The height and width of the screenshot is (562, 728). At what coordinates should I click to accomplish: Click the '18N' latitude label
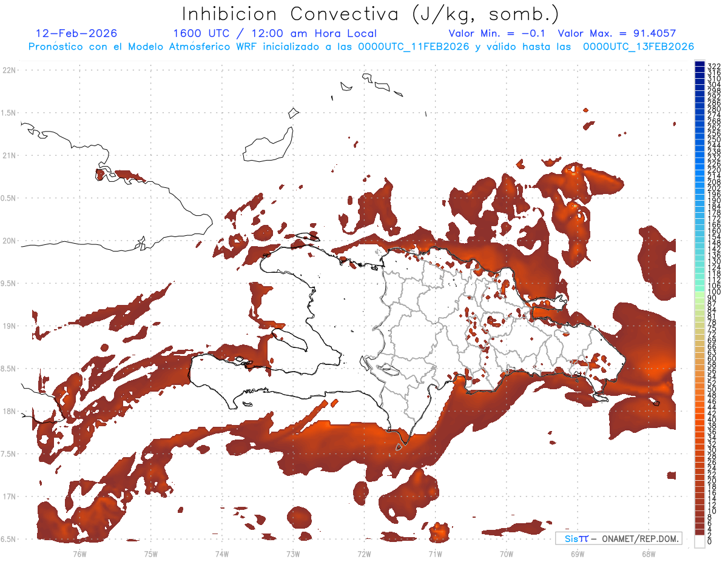[x=9, y=412]
